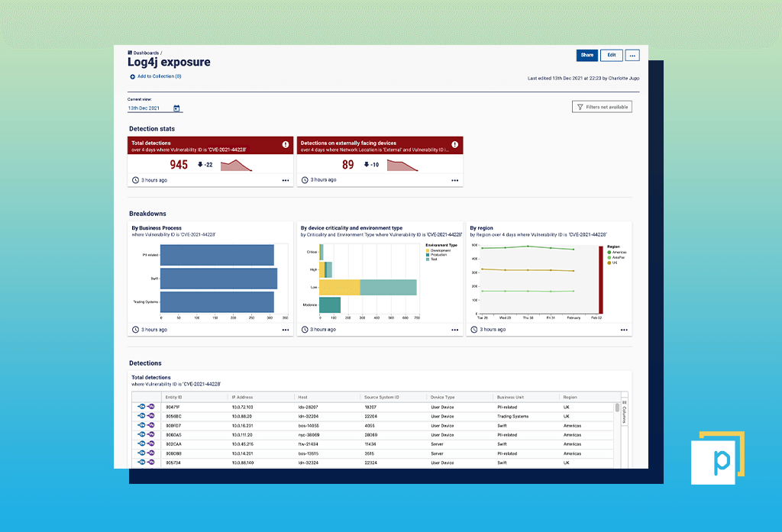Click the detections table vertical scrollbar
The width and height of the screenshot is (782, 532).
[617, 408]
